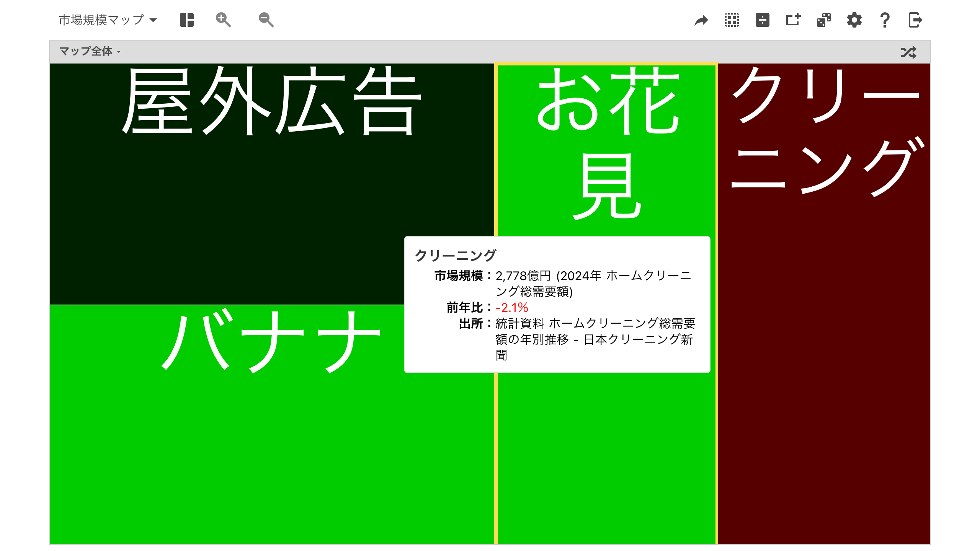Click the dotted grid icon
This screenshot has height=551, width=980.
coord(732,20)
